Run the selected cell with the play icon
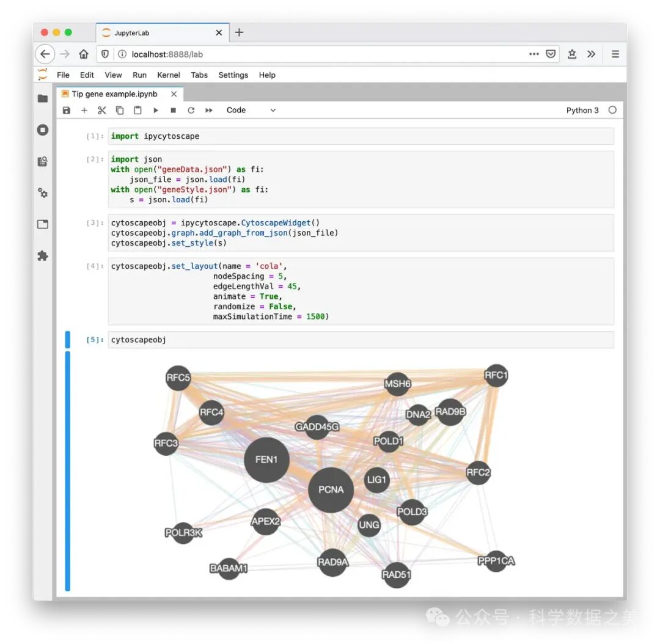This screenshot has height=644, width=660. click(156, 111)
